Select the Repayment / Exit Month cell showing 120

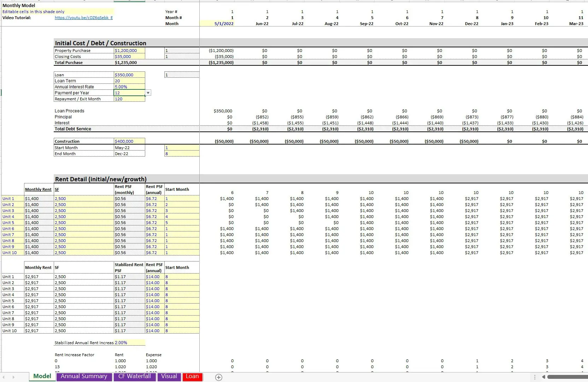[129, 99]
